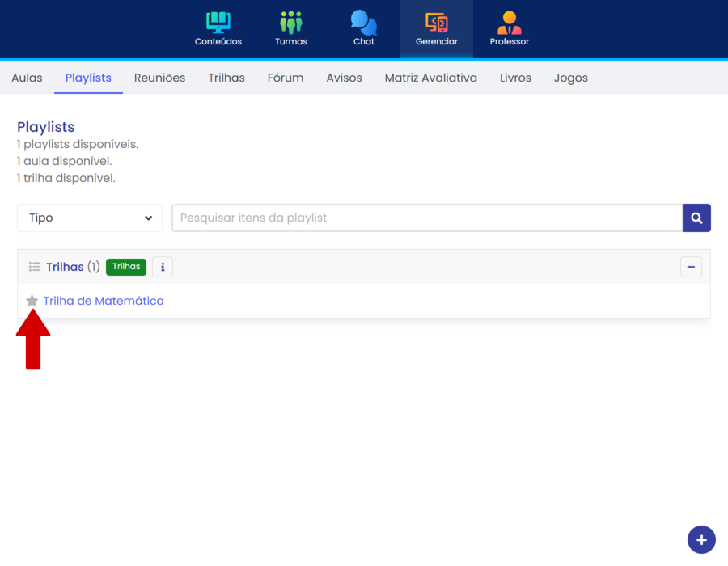Go to the Reuniões tab
Image resolution: width=728 pixels, height=566 pixels.
[x=159, y=78]
